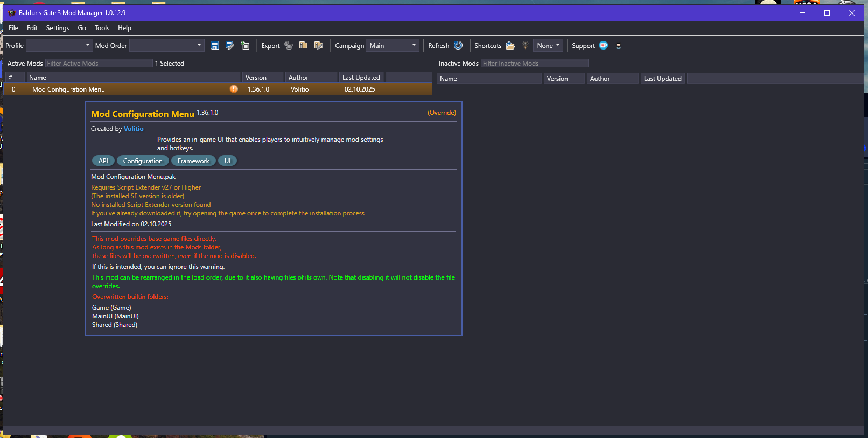Image resolution: width=868 pixels, height=438 pixels.
Task: Click the Mod Manager app title icon
Action: coord(12,13)
